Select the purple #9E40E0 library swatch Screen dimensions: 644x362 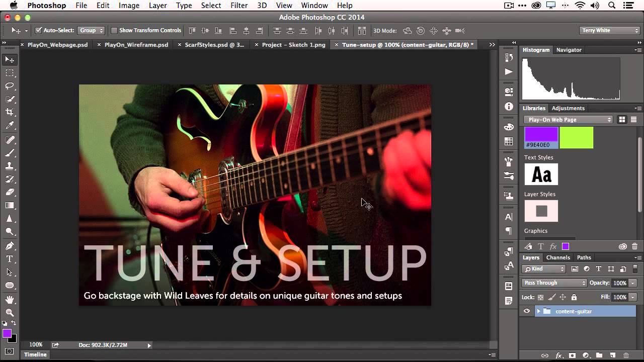[541, 137]
